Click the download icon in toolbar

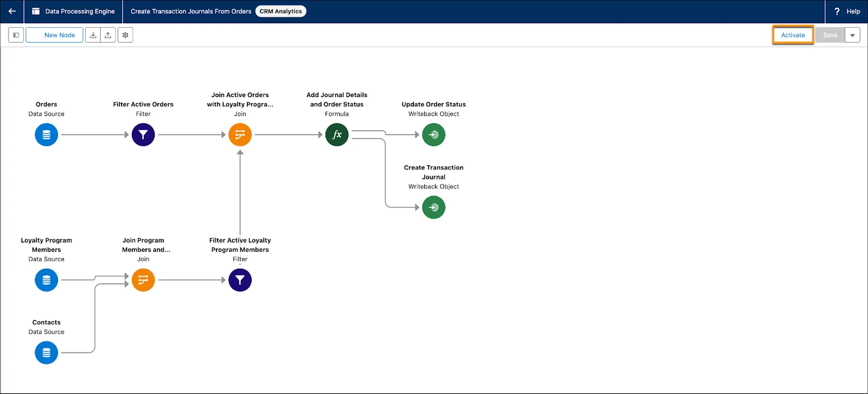pos(93,35)
